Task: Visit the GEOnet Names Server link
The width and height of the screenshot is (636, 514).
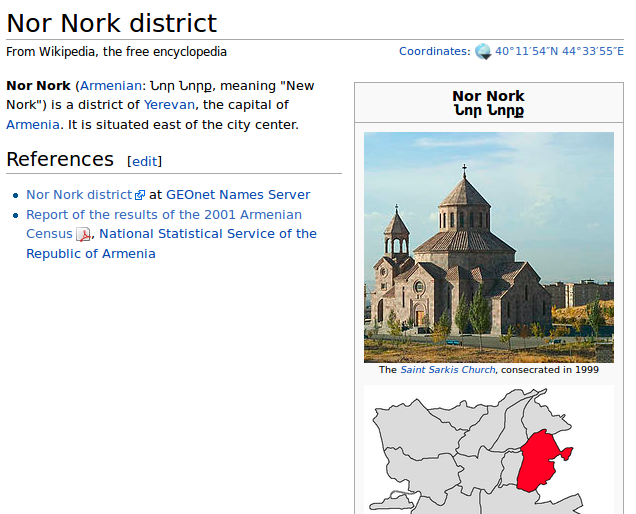Action: click(238, 195)
